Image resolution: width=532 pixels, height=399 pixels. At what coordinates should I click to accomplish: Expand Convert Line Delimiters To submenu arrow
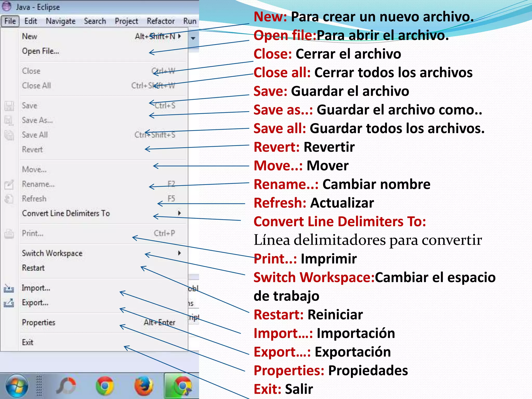(x=179, y=213)
